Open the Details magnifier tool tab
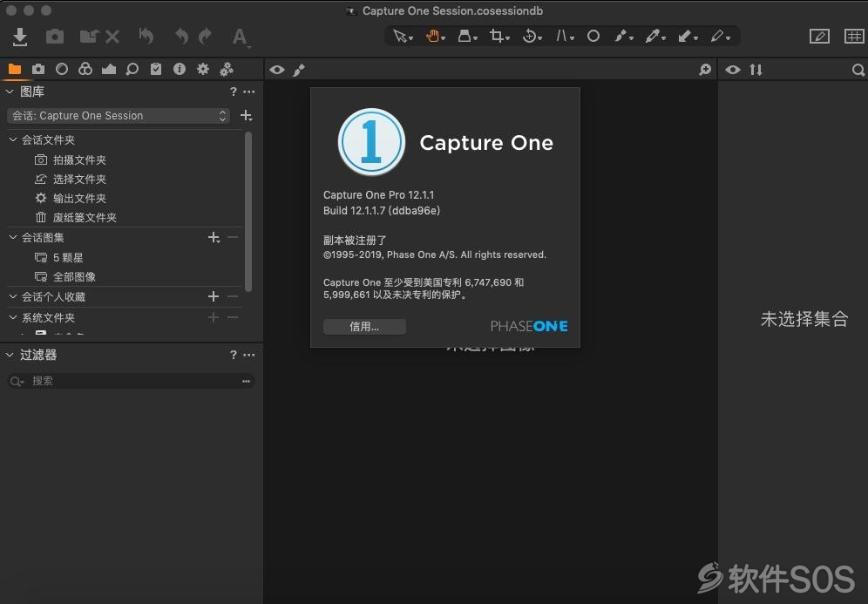Image resolution: width=868 pixels, height=604 pixels. [x=132, y=69]
